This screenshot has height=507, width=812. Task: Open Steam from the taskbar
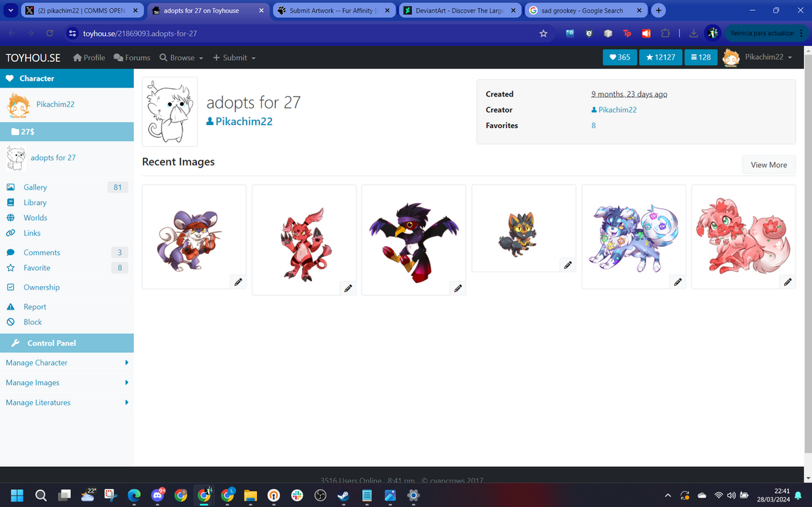(343, 496)
